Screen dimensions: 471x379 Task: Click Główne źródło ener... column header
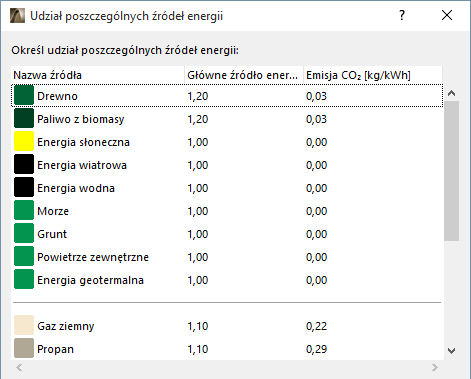point(244,75)
